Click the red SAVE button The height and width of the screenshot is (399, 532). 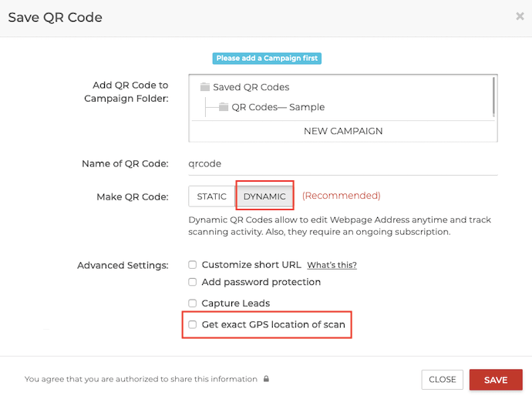(496, 380)
